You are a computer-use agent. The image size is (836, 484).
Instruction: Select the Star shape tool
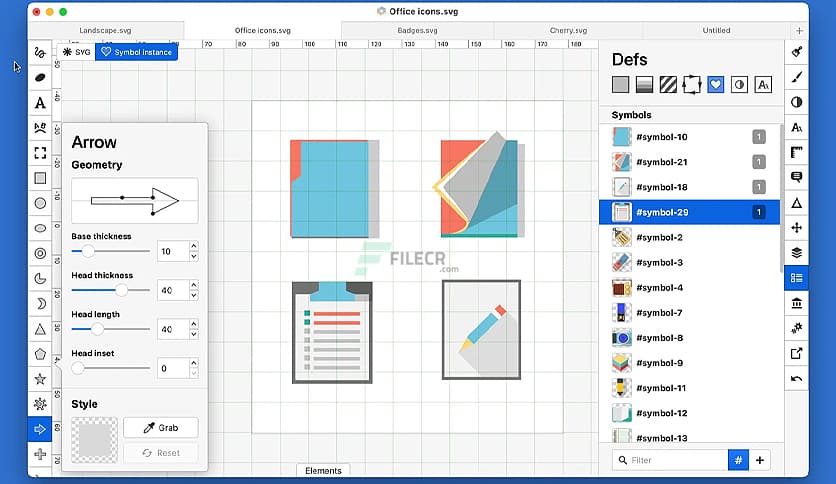click(x=40, y=379)
